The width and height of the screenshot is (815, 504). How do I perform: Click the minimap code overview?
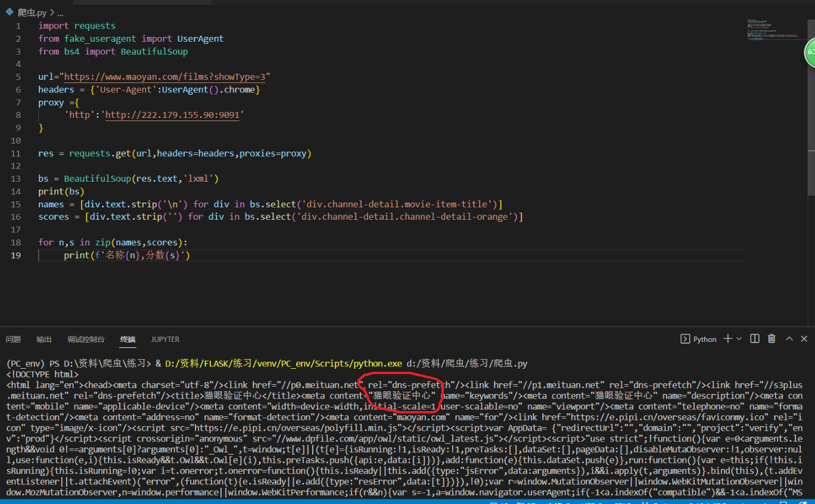point(773,30)
